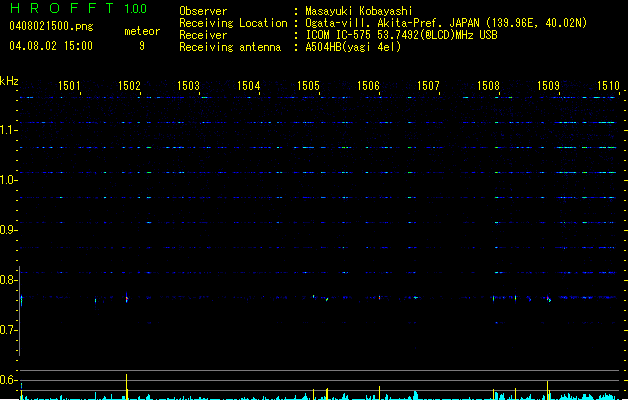Click the 1507 time axis marker

tap(428, 86)
